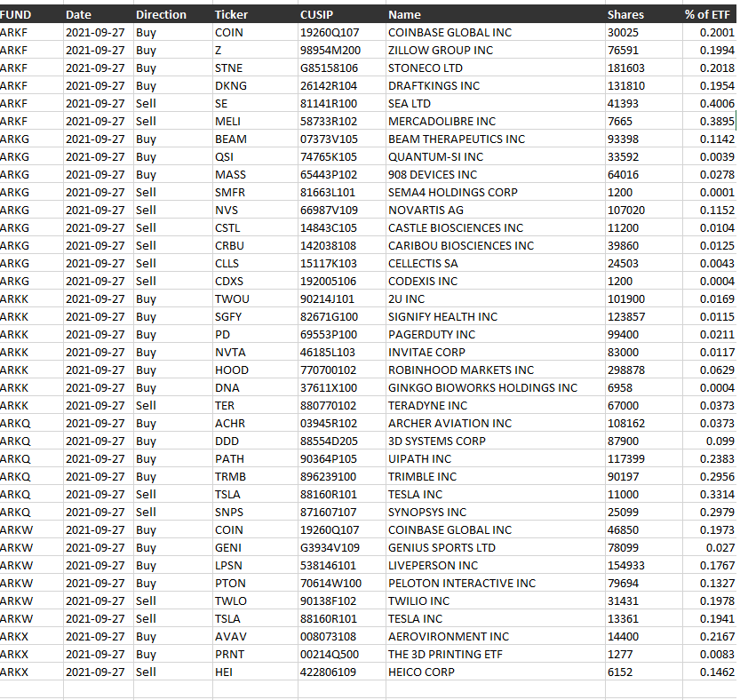Select the BEAM THERAPEUTICS INC cell
Screen dimensions: 748x700
click(x=456, y=139)
